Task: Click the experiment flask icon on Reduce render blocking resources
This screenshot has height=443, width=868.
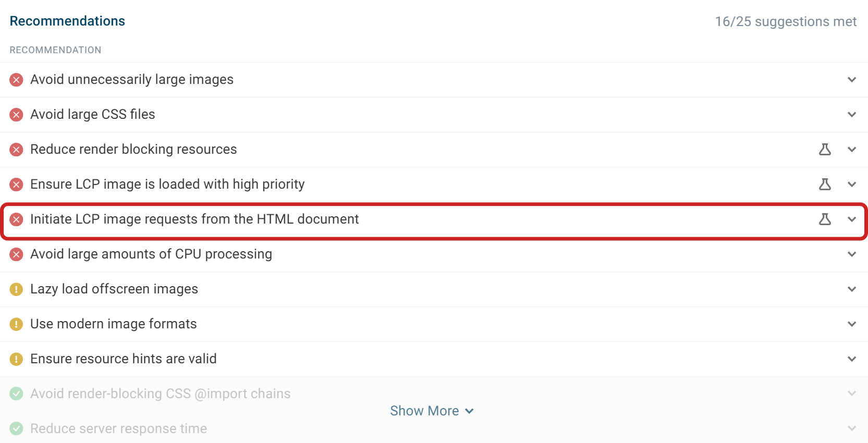Action: pos(825,149)
